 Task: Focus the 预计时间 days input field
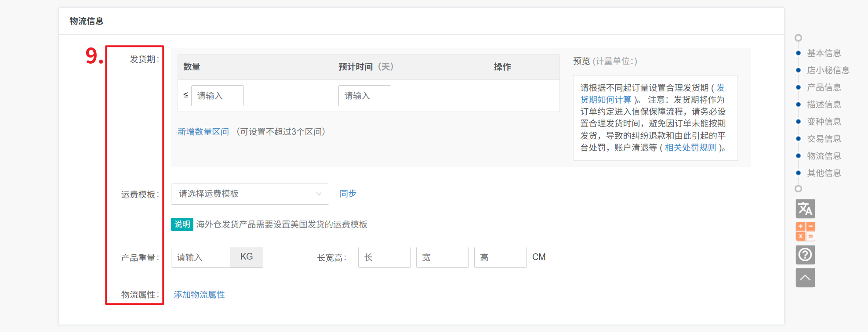pos(364,96)
